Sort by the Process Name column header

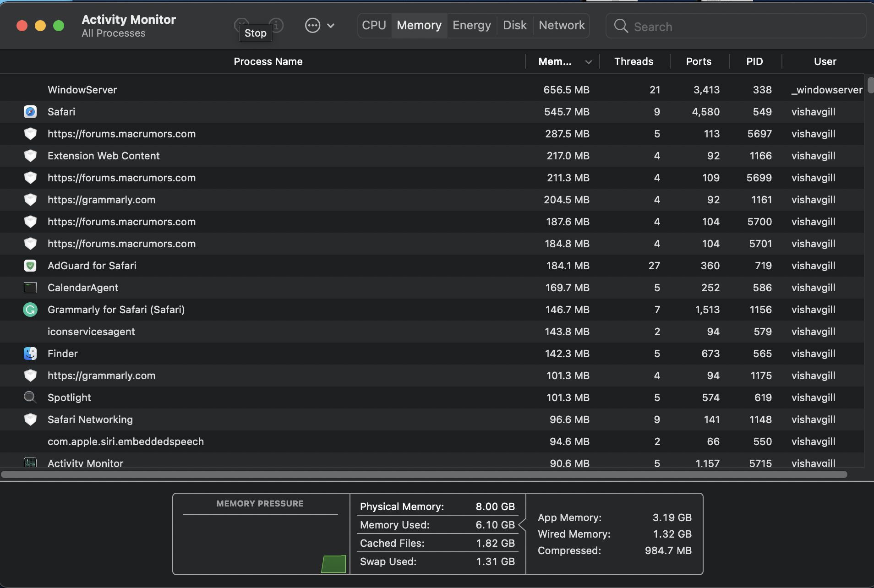pyautogui.click(x=268, y=61)
